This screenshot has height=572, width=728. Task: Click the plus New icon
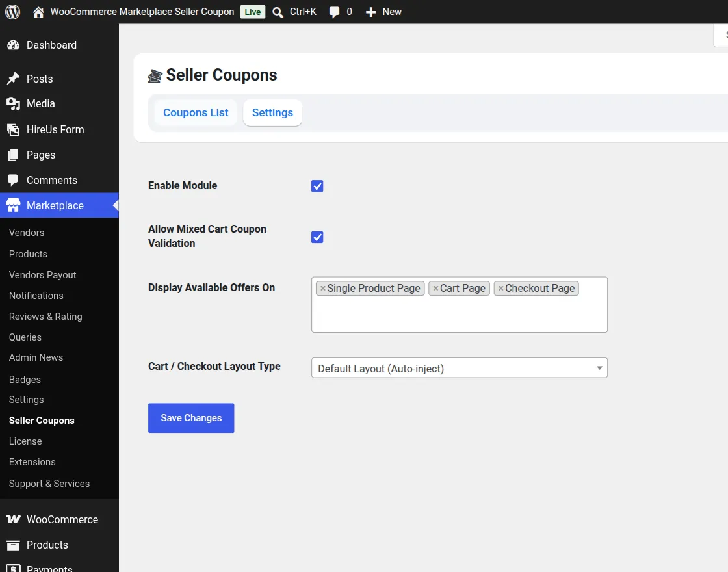[x=370, y=12]
